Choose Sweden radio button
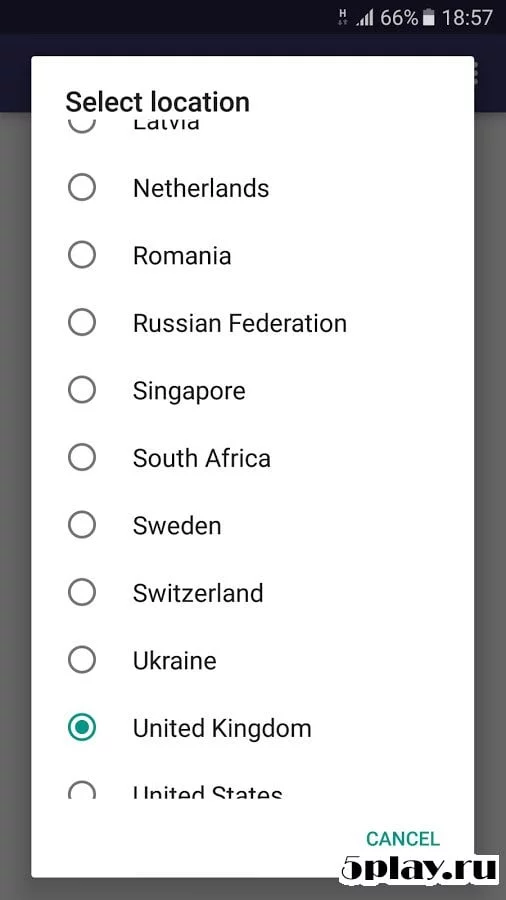This screenshot has width=506, height=900. click(x=81, y=525)
